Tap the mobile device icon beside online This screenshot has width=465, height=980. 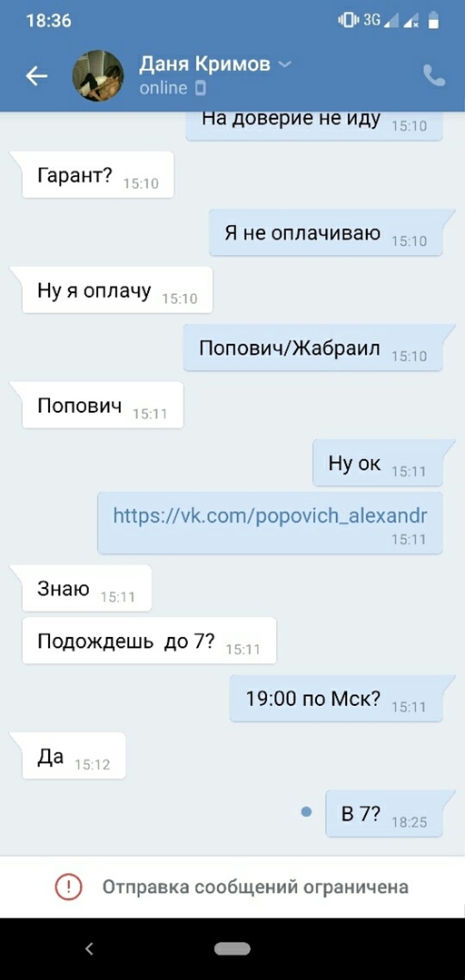(x=201, y=88)
